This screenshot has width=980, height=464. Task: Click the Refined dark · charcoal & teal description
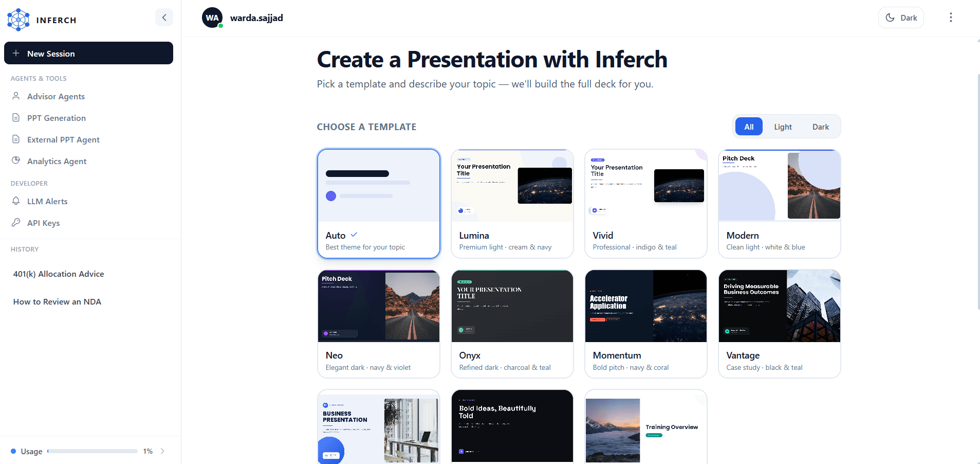(505, 368)
